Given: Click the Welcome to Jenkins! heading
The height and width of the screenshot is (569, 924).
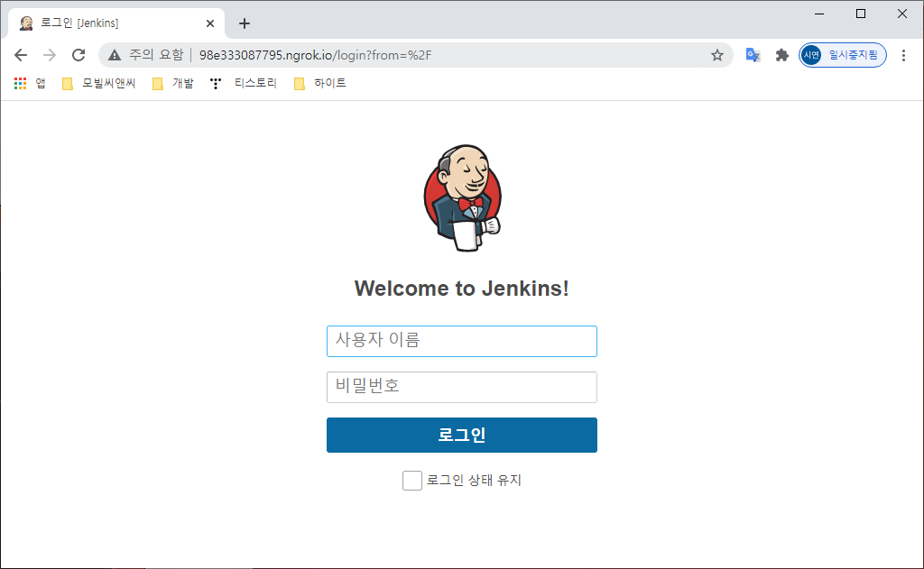Looking at the screenshot, I should point(462,289).
